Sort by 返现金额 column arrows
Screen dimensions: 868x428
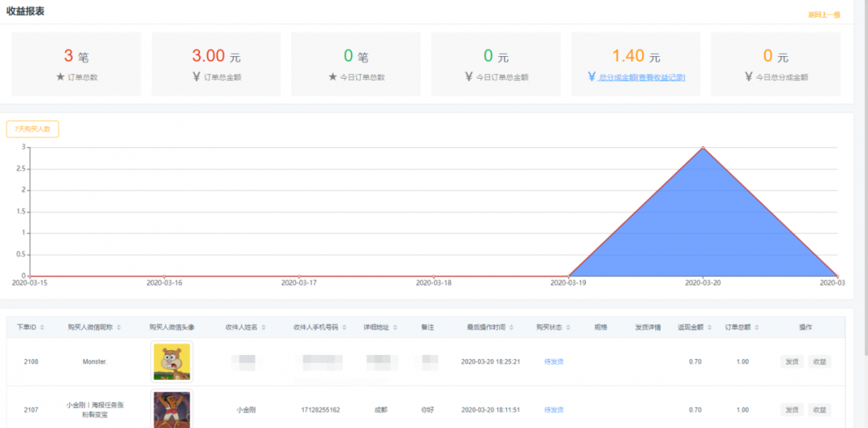(x=708, y=328)
